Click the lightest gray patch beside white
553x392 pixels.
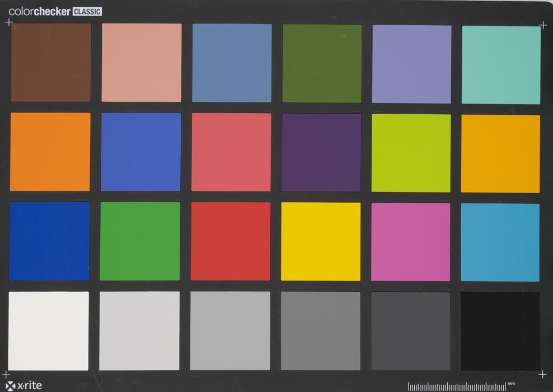139,330
